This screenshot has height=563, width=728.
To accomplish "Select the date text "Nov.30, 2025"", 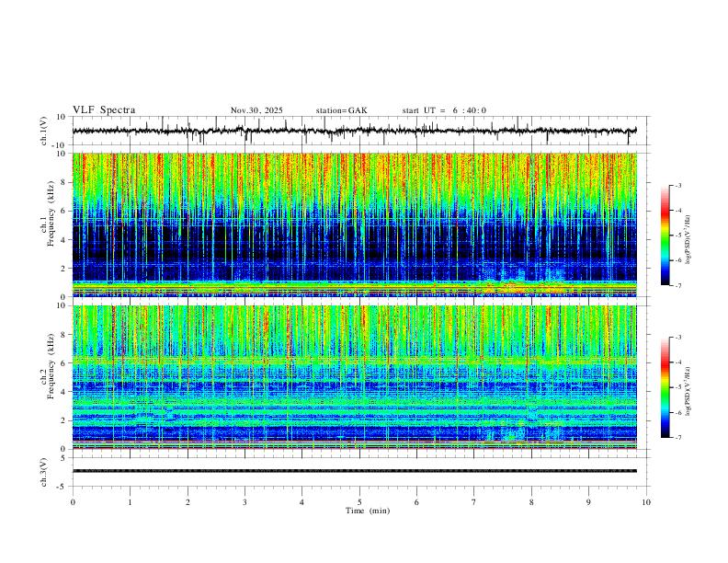I will [x=256, y=110].
